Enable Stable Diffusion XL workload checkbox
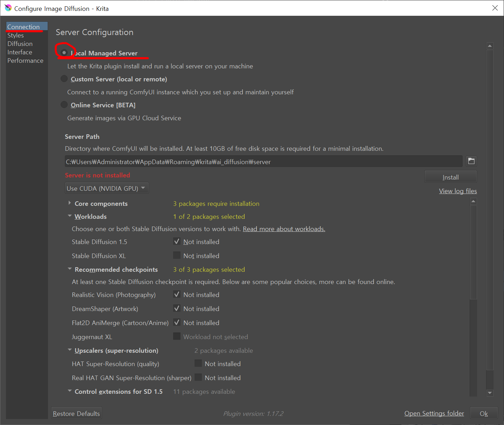 coord(177,255)
